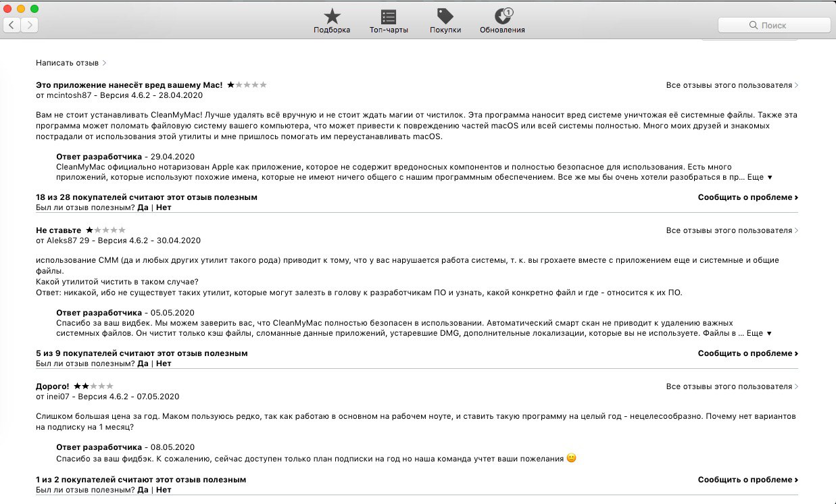Viewport: 836px width, 504px height.
Task: Open the Обновления tab with badge
Action: [x=502, y=21]
